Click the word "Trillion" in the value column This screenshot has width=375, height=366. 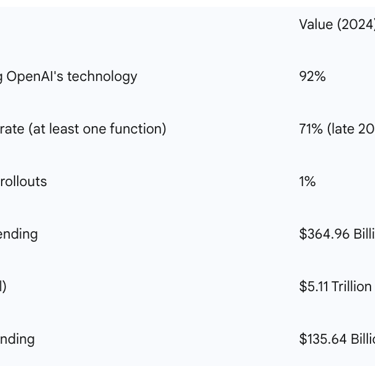pyautogui.click(x=352, y=286)
